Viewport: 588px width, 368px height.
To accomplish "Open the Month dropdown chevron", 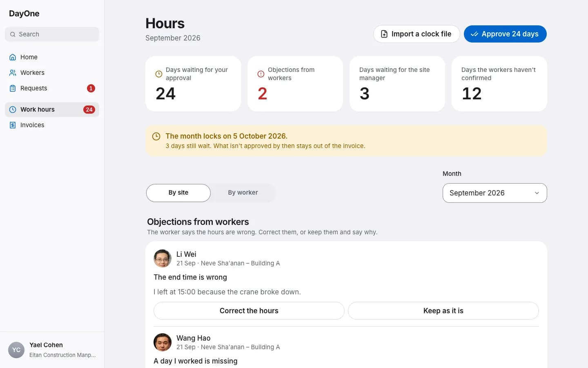I will pos(537,193).
